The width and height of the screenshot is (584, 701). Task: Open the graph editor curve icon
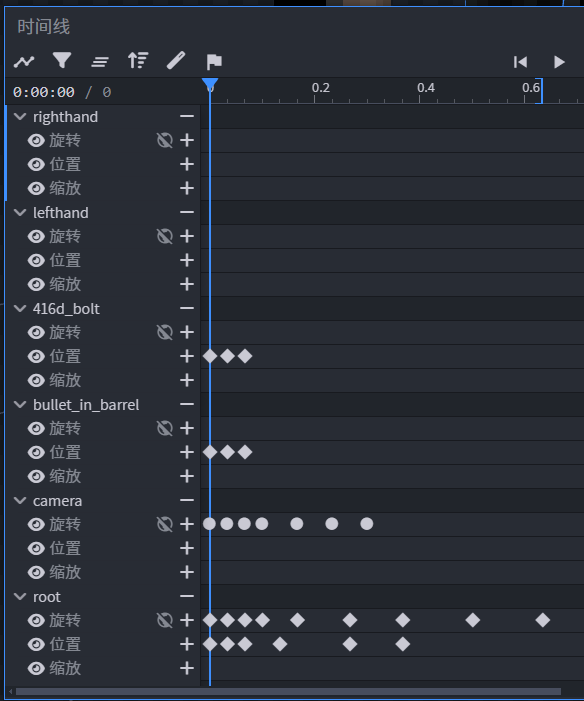24,61
